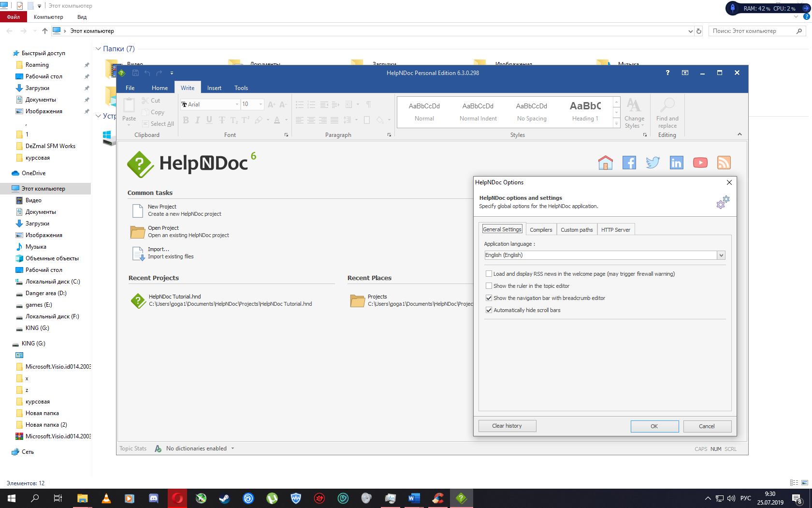Close the HelpNDoc Options dialog

[x=729, y=182]
